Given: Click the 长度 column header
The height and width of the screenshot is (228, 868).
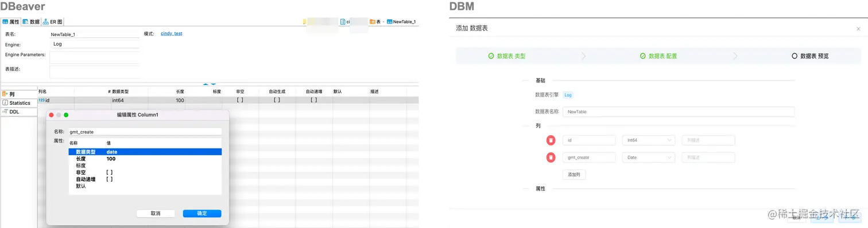Looking at the screenshot, I should [x=180, y=92].
